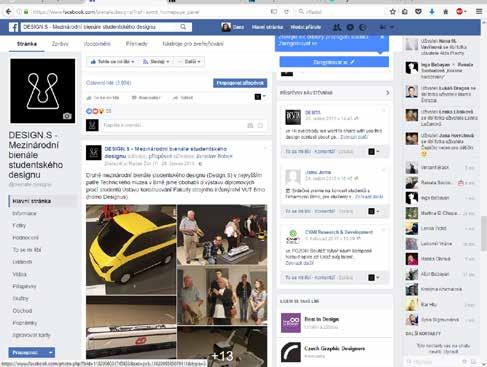This screenshot has width=487, height=367.
Task: Open the Firefox hamburger menu
Action: pyautogui.click(x=479, y=12)
